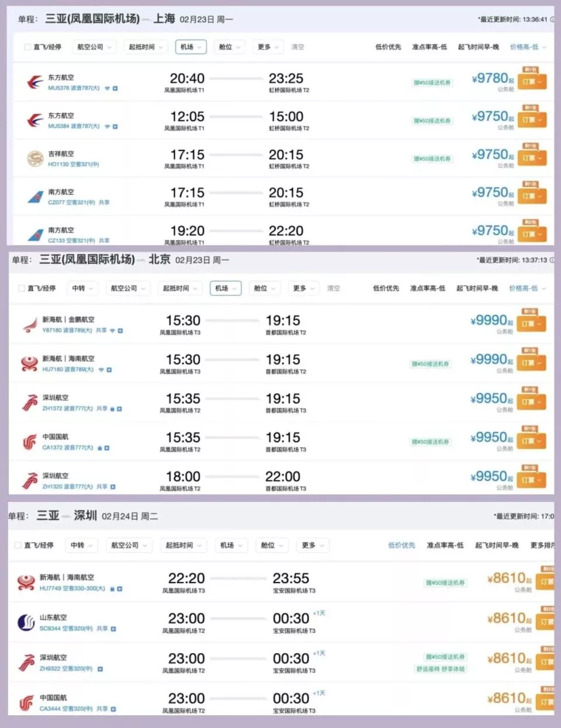Click the Shenzhen Airlines logo for ZH1372

[29, 403]
